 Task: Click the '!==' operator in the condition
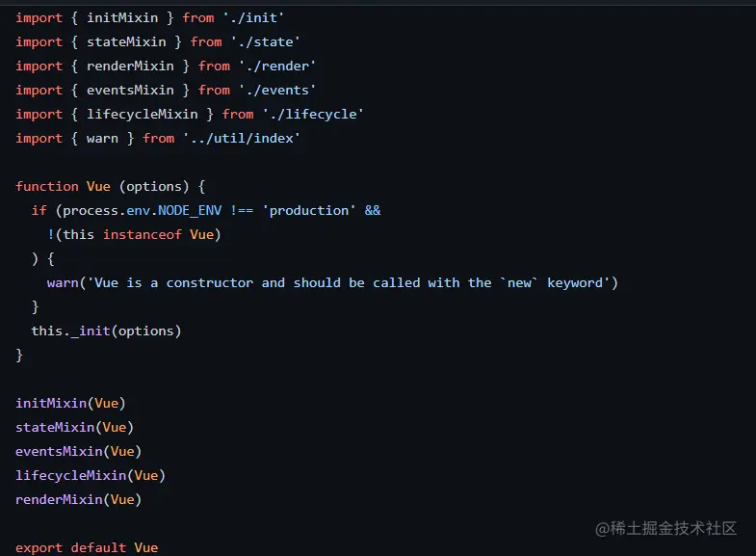242,211
